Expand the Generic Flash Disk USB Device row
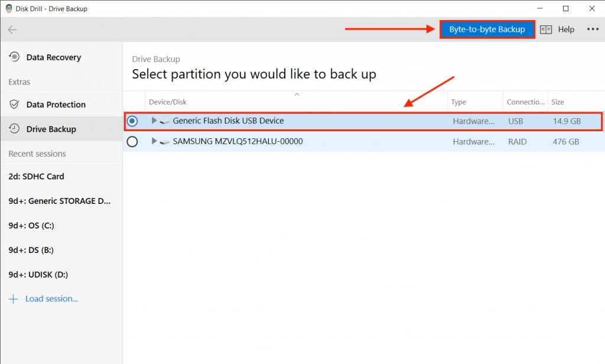The image size is (605, 364). 154,121
